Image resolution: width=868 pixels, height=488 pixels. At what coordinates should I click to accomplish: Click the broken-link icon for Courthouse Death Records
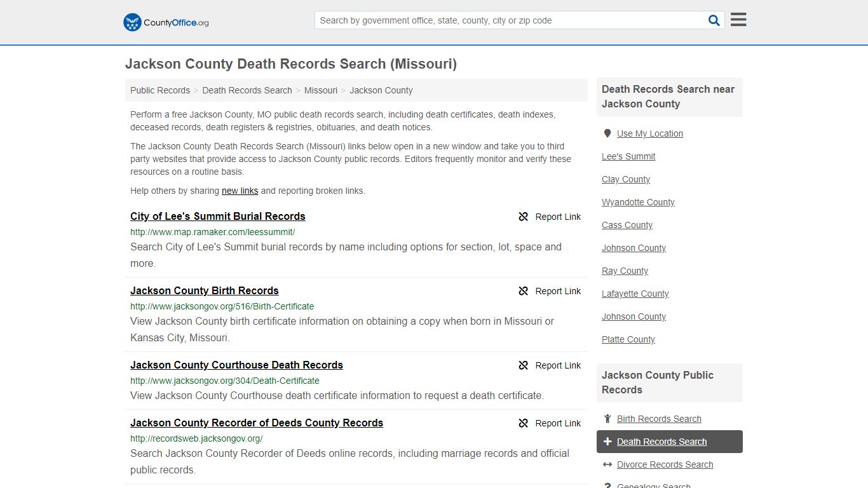(524, 365)
